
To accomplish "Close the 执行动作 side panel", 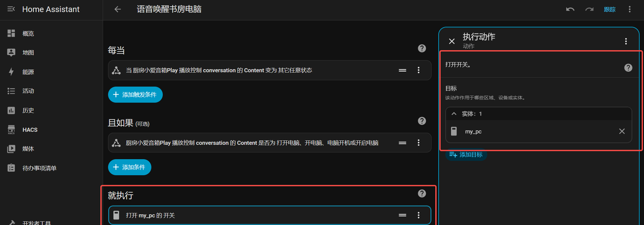I will click(x=452, y=41).
